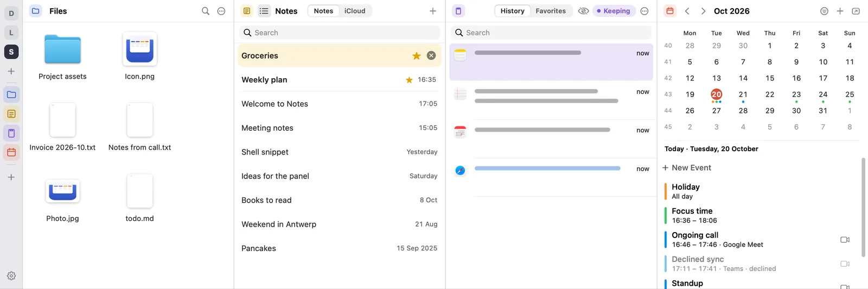Select the clipboard entry from Safari
The height and width of the screenshot is (289, 868).
click(x=551, y=177)
